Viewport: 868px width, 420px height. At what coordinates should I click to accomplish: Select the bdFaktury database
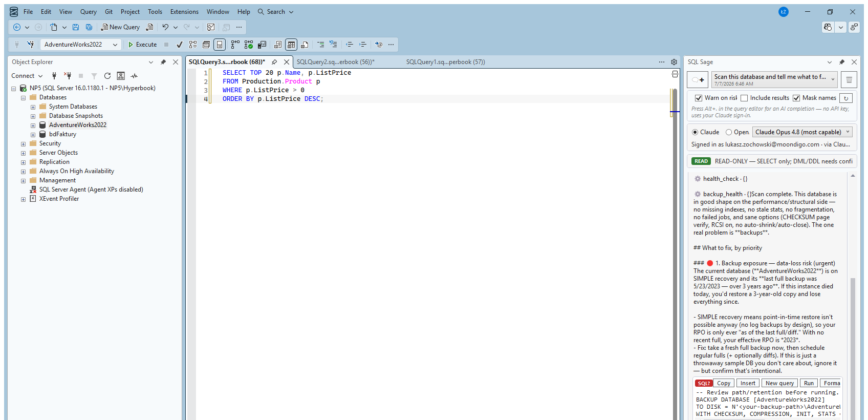pos(62,134)
